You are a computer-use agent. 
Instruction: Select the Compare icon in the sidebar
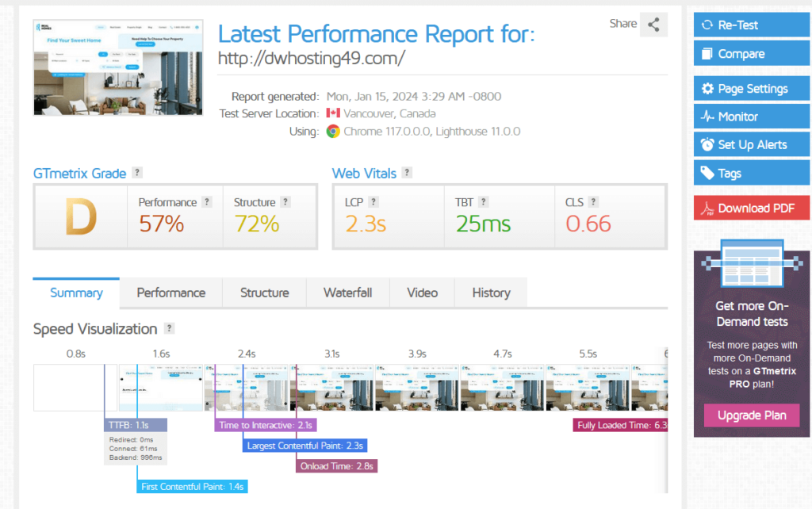(707, 55)
